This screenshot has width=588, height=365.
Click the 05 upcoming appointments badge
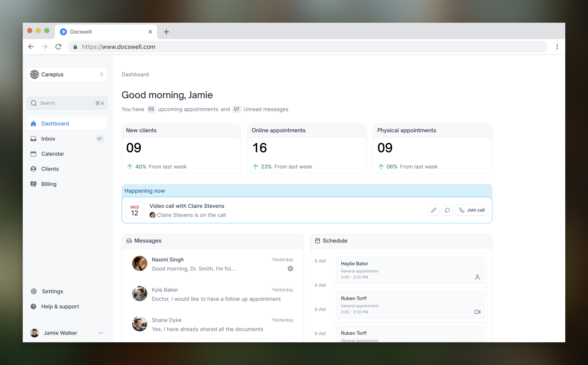pyautogui.click(x=151, y=109)
